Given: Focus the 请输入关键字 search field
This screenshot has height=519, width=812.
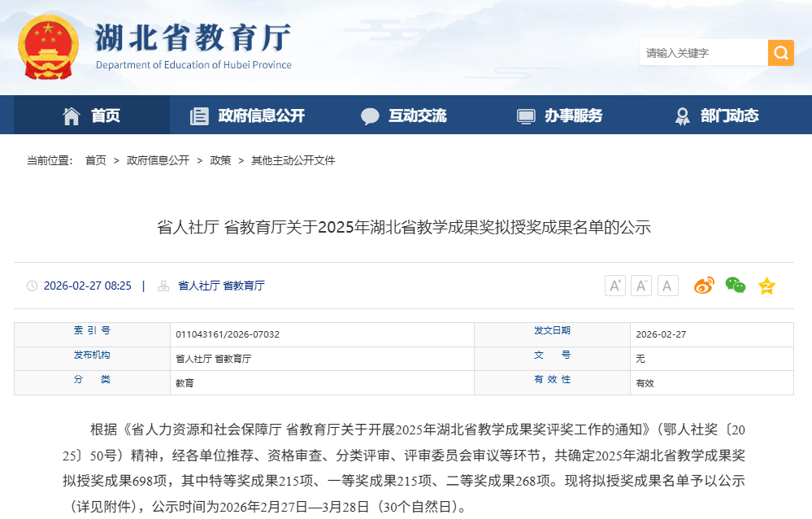Looking at the screenshot, I should point(702,53).
